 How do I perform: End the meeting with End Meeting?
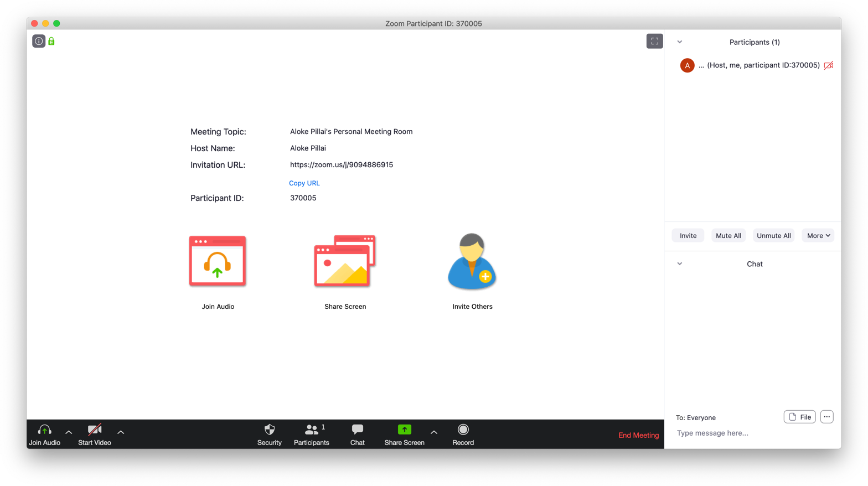[638, 435]
